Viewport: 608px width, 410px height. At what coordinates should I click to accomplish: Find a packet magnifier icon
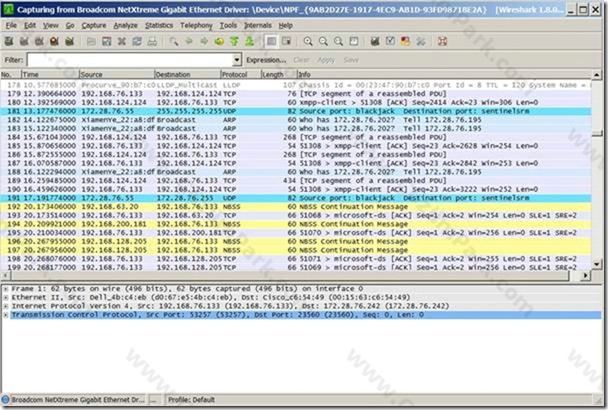click(x=174, y=41)
